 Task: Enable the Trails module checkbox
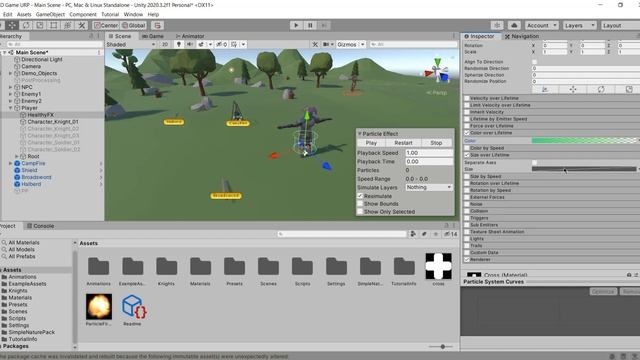click(x=467, y=245)
